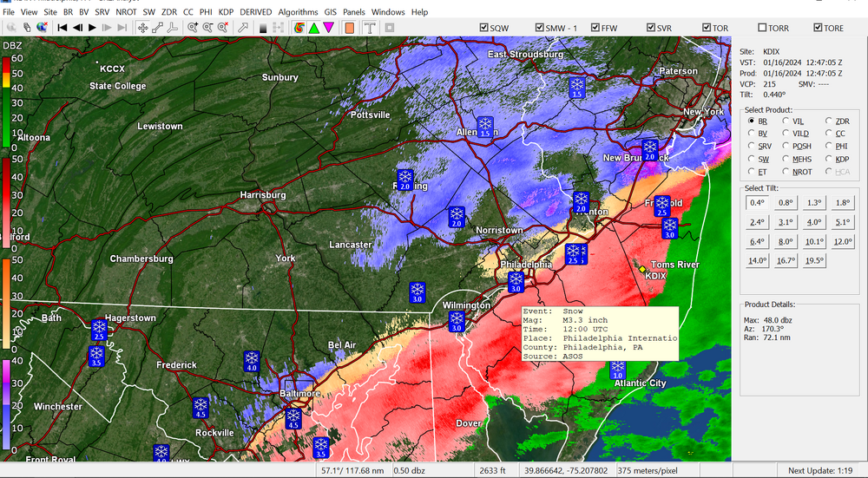
Task: Select the cross-section tool icon
Action: [172, 27]
